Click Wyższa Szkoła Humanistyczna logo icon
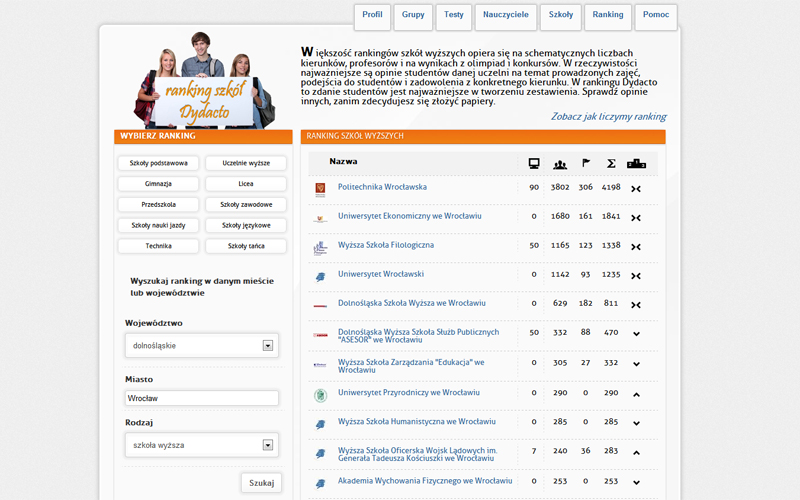Screen dimensions: 800x500 (320, 424)
